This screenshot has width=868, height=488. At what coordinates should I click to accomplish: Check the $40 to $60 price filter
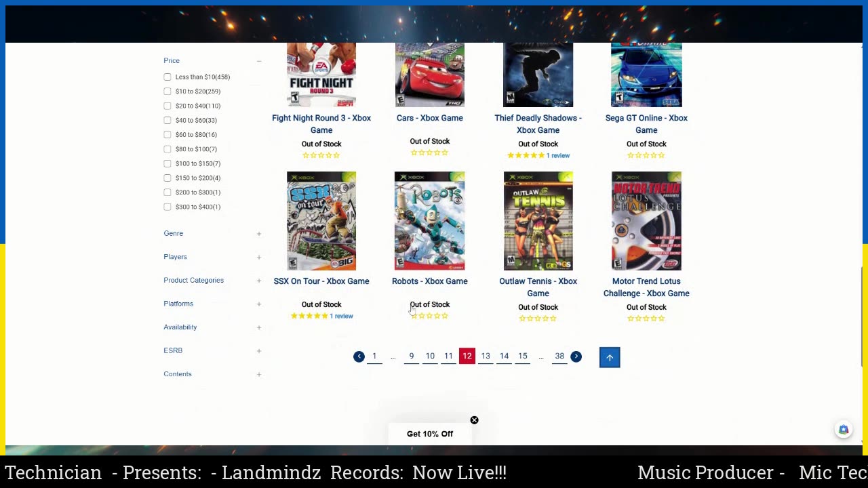(167, 120)
